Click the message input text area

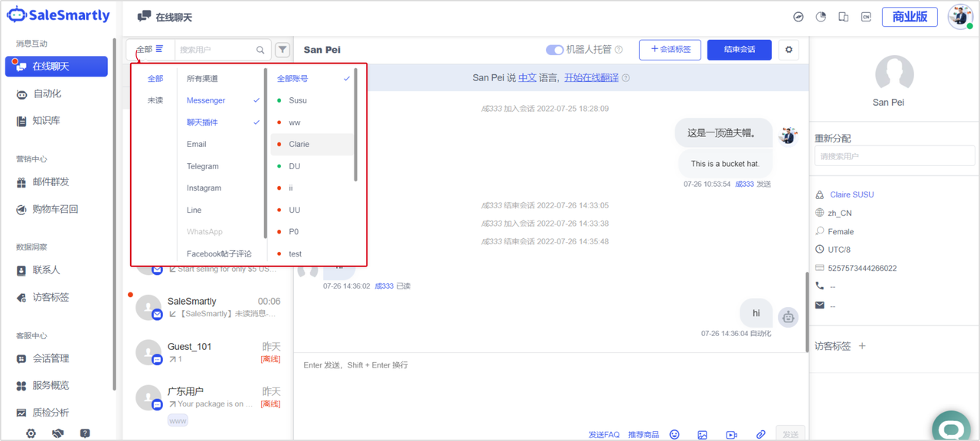551,390
